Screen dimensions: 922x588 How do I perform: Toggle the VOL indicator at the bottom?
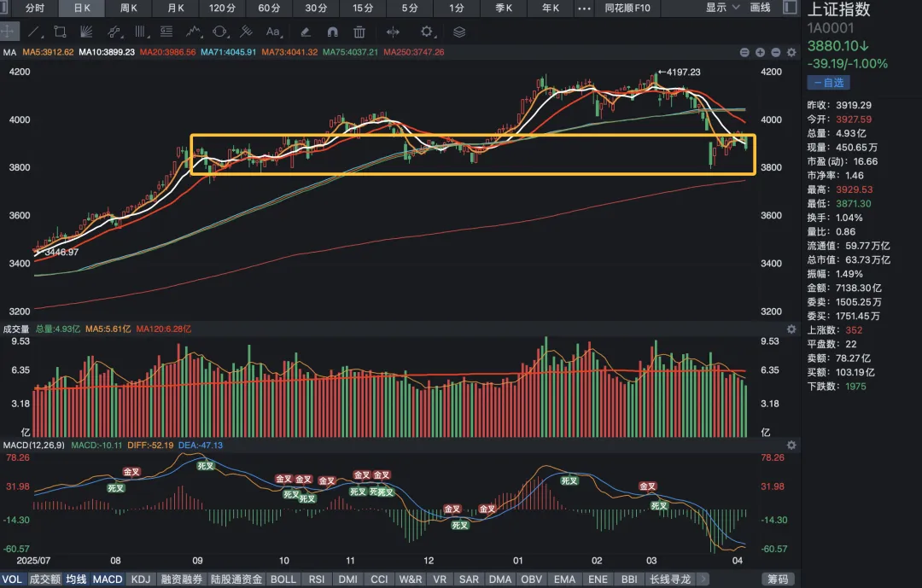[12, 579]
